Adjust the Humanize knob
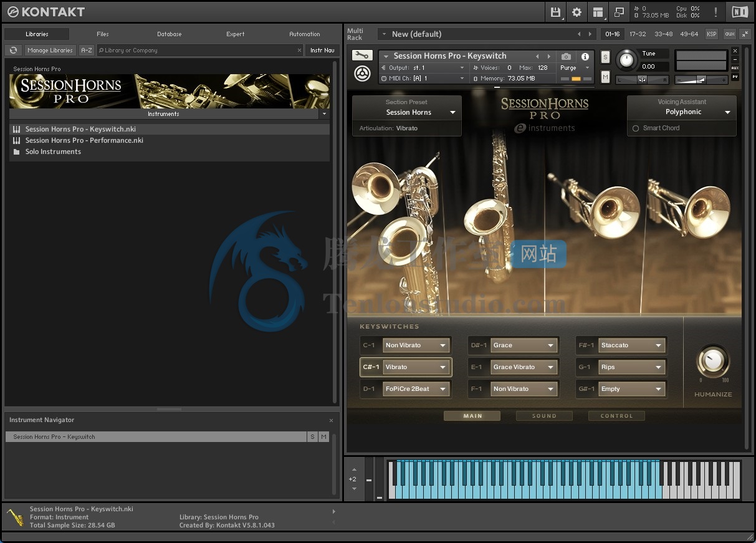756x543 pixels. point(712,361)
